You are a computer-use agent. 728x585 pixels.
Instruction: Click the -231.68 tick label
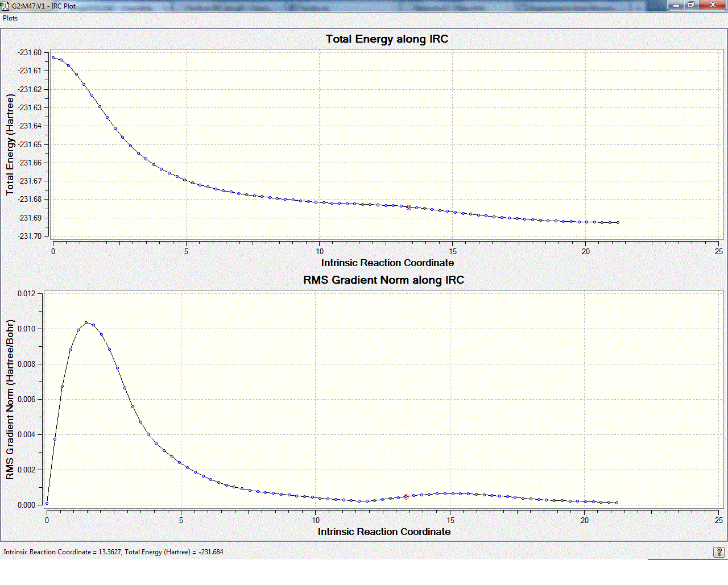click(30, 199)
